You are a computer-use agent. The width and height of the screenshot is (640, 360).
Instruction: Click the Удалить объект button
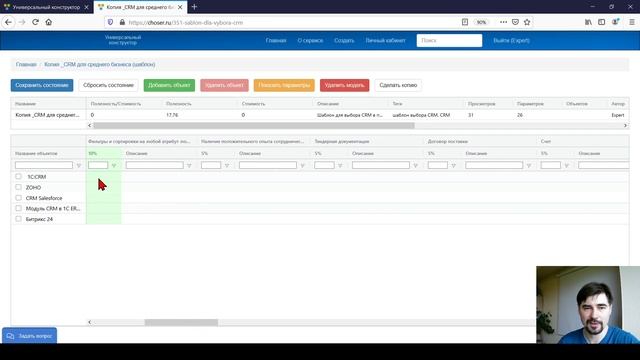224,85
